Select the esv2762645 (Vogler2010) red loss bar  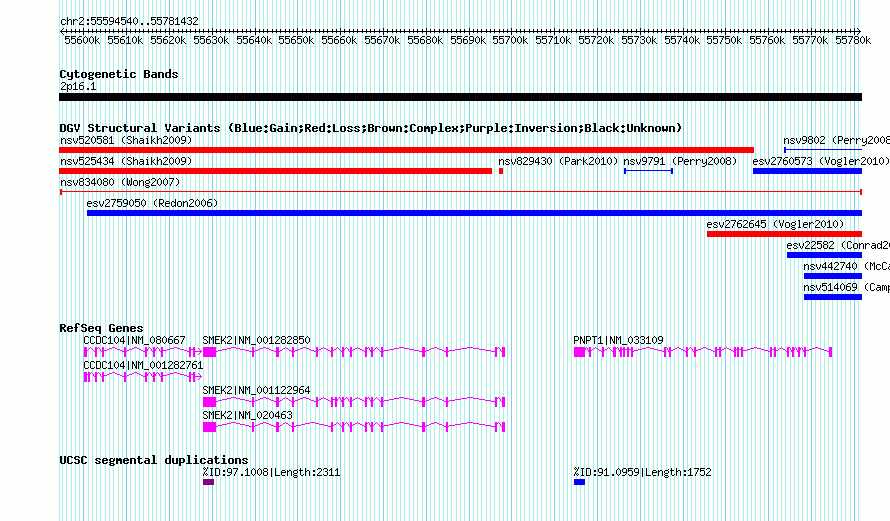coord(784,234)
